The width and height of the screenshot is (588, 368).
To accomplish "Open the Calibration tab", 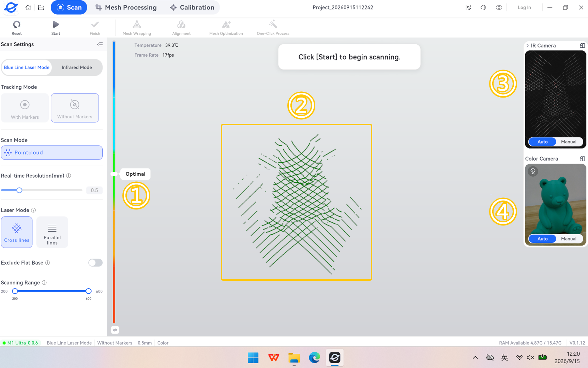I will tap(192, 8).
